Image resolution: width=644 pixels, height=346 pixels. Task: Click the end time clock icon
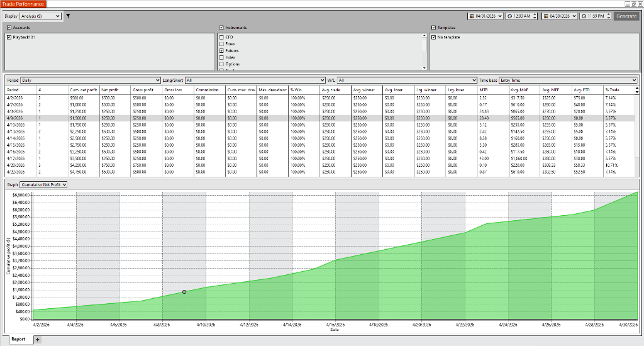coord(584,16)
